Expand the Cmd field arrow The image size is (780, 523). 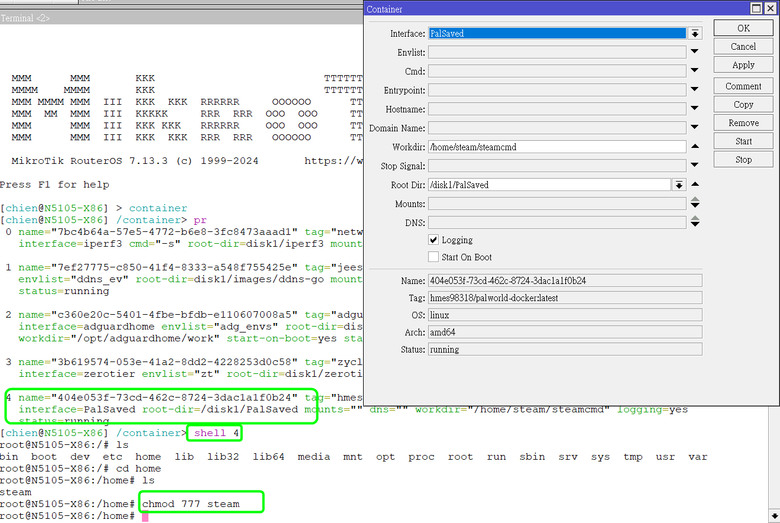pos(695,70)
